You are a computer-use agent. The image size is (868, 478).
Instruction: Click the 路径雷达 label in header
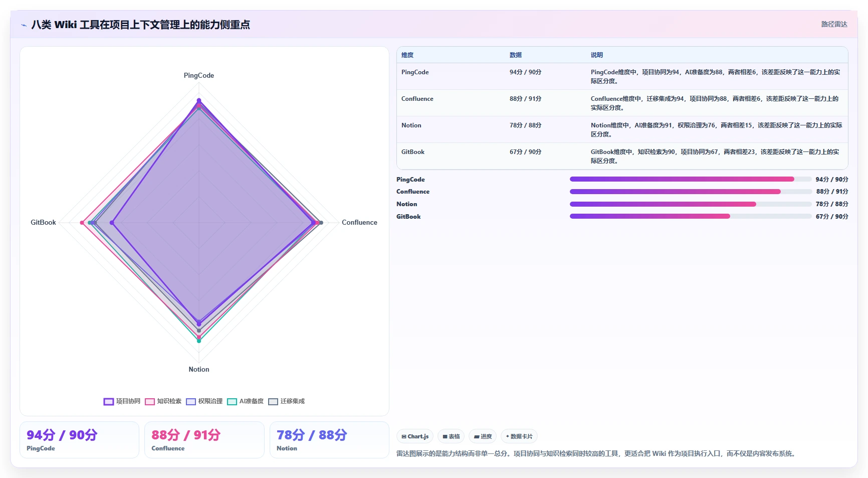pos(834,24)
